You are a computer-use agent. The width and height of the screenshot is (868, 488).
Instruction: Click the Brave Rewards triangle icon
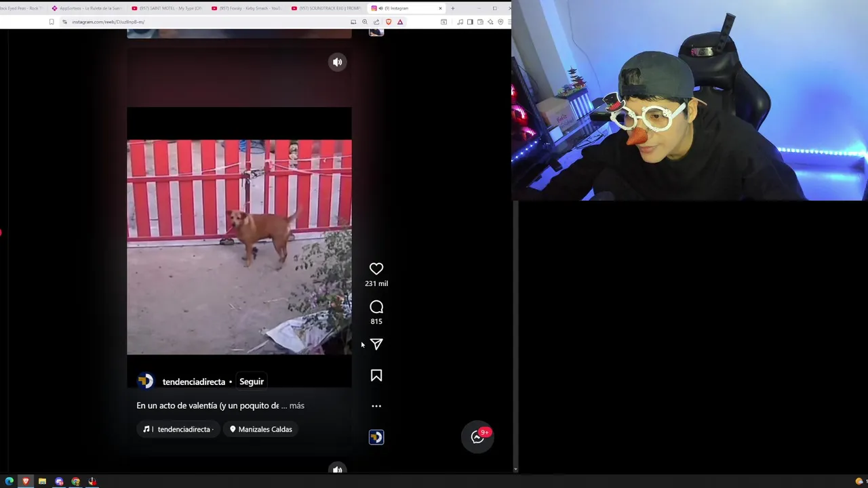[400, 22]
